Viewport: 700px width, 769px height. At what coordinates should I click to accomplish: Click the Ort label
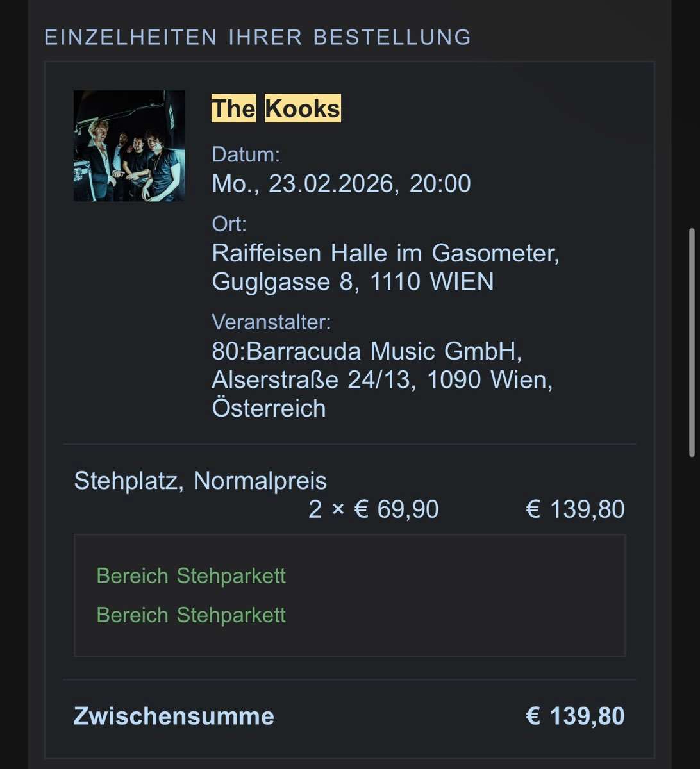pos(229,224)
